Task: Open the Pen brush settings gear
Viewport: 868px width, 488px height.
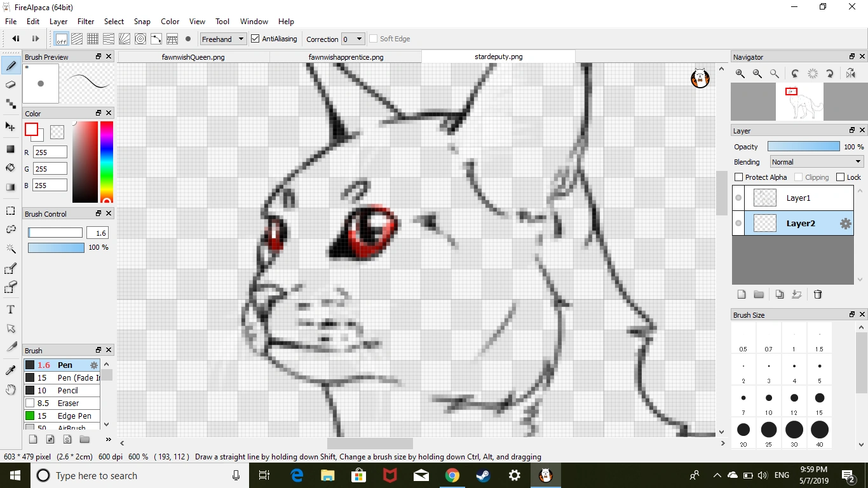Action: (x=94, y=365)
